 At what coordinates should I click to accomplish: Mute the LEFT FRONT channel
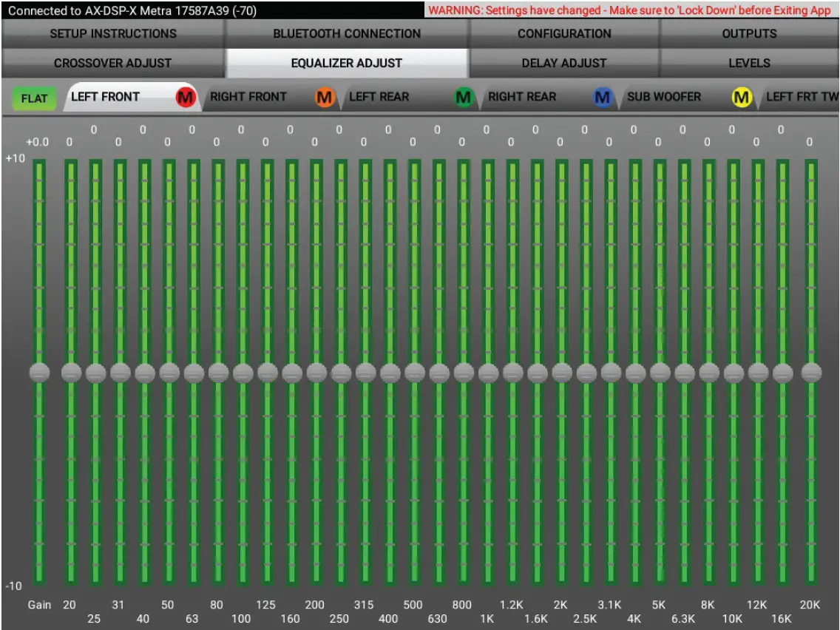186,97
